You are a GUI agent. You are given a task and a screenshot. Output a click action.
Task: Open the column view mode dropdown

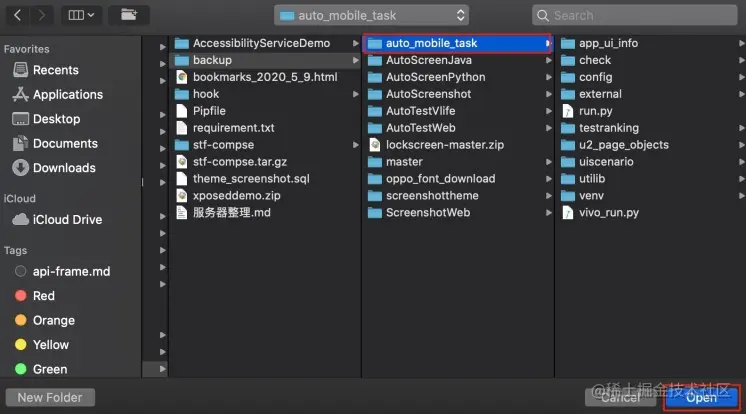pos(81,15)
